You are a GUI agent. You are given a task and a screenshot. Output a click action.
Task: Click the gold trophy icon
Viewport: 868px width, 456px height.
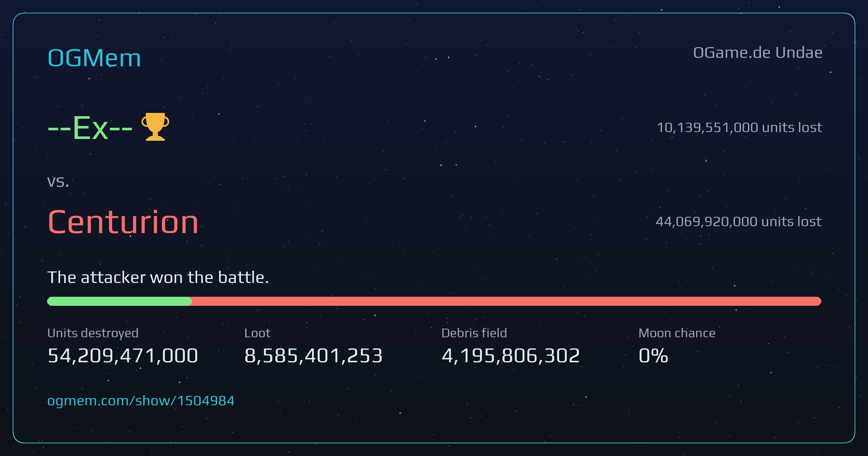[x=155, y=127]
